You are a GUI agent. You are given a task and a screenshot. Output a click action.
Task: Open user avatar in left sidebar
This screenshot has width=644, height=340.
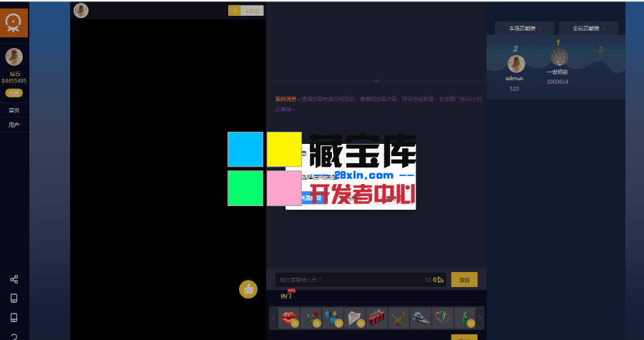tap(14, 57)
